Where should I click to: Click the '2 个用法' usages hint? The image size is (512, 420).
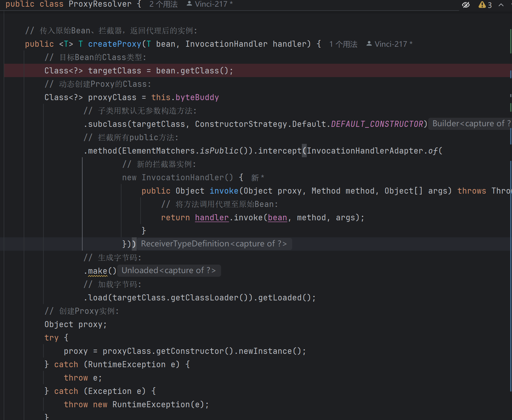(x=163, y=4)
